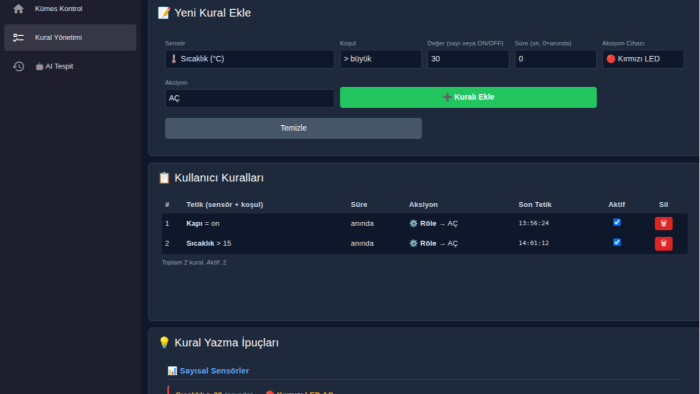The width and height of the screenshot is (700, 394).
Task: Click the Sıcaklık > 15 trigger cell
Action: pyautogui.click(x=208, y=243)
